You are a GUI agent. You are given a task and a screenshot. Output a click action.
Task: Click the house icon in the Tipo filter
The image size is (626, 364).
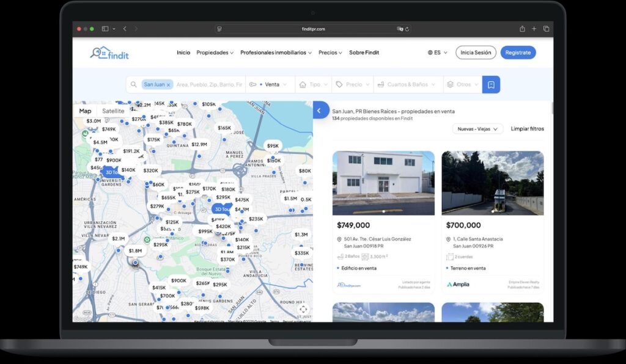303,84
